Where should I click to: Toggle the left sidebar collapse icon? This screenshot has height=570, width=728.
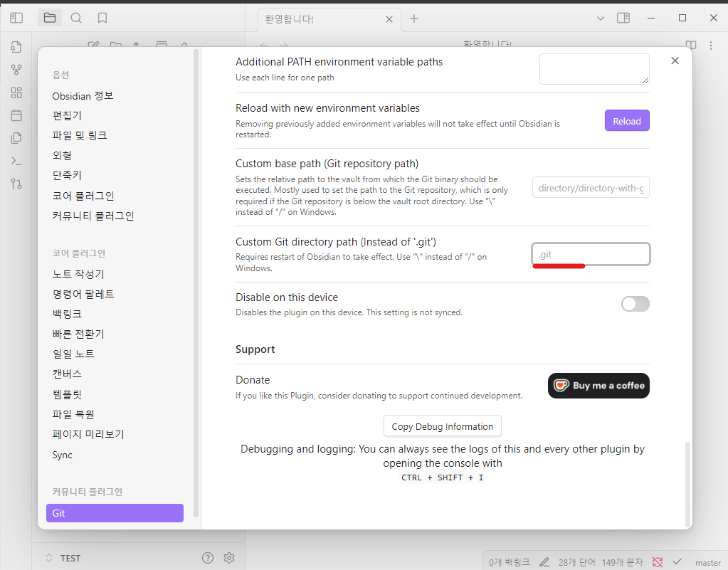point(16,18)
